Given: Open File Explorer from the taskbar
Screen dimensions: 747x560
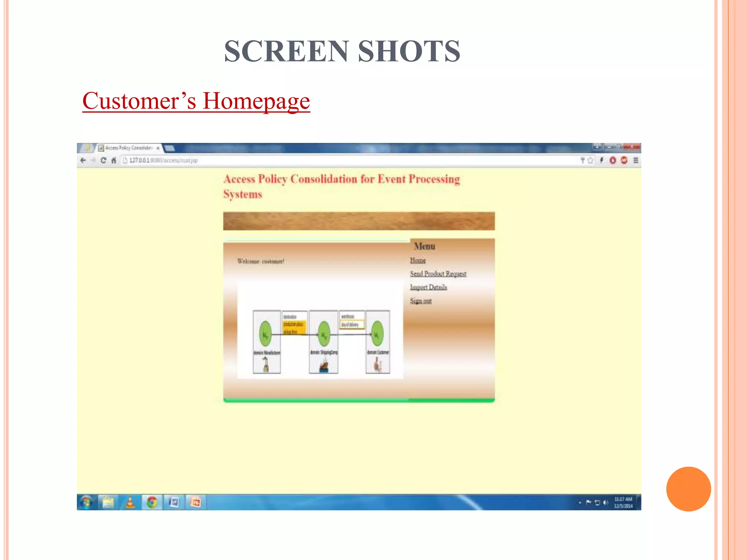Looking at the screenshot, I should [108, 502].
